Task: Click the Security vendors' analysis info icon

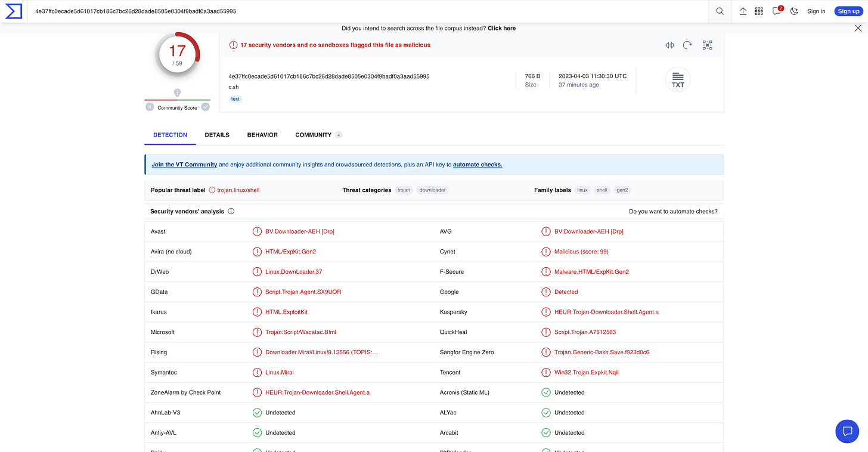Action: point(231,211)
